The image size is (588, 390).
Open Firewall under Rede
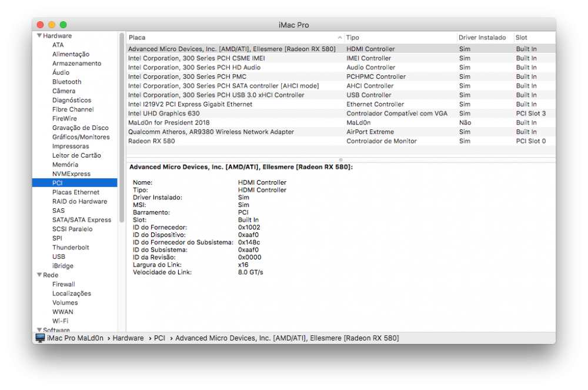pos(64,284)
